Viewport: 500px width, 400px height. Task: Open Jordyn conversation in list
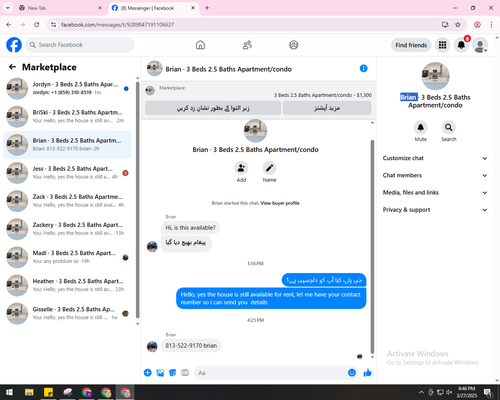(68, 89)
